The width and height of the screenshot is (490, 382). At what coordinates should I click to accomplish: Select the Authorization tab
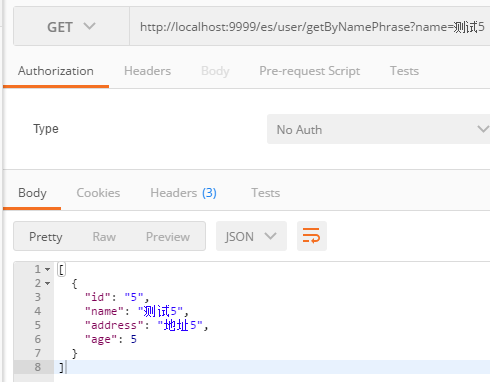pos(56,71)
